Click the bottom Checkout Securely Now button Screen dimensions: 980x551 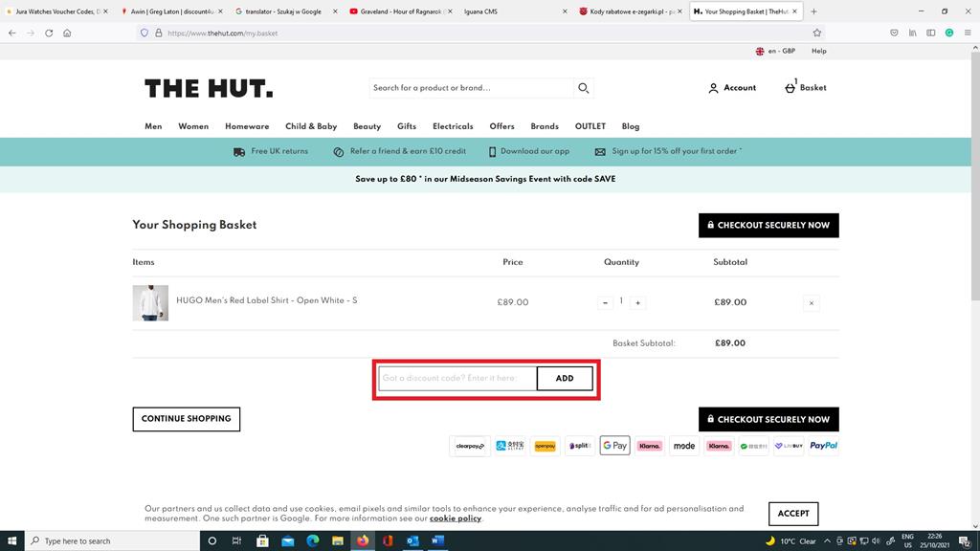point(768,419)
